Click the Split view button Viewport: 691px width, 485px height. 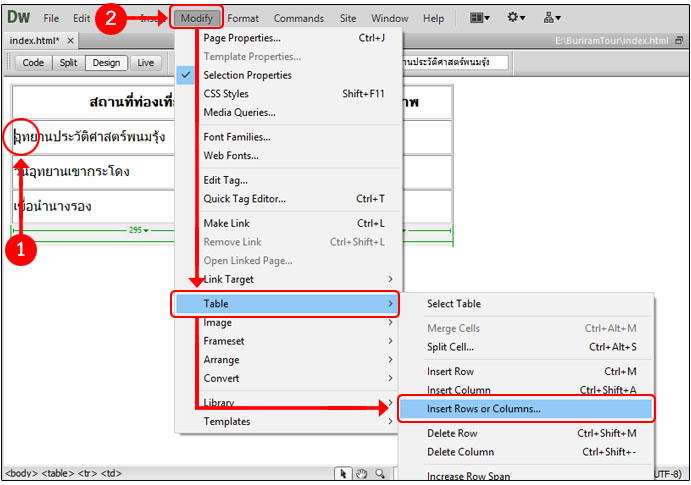tap(68, 62)
